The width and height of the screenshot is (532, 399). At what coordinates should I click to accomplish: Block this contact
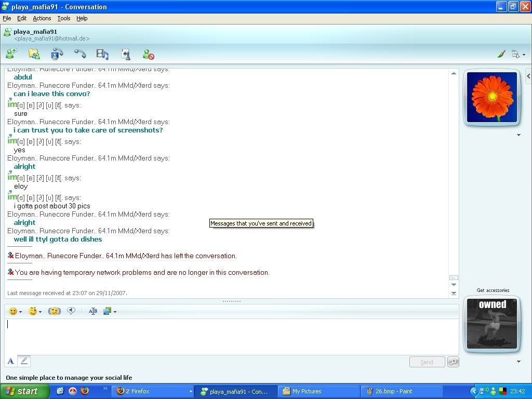149,54
